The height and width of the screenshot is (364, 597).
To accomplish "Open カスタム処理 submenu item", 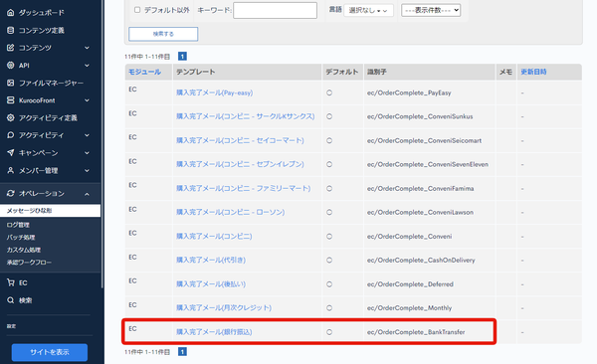I will 24,250.
